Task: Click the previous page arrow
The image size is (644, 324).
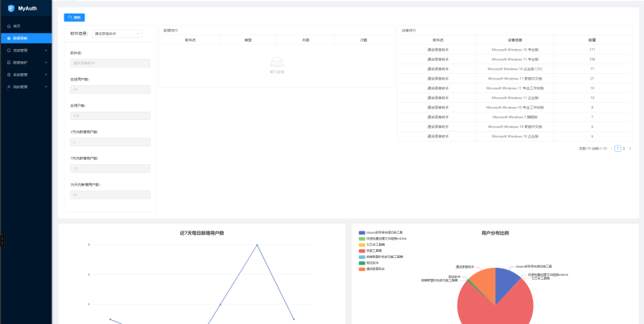Action: point(612,149)
